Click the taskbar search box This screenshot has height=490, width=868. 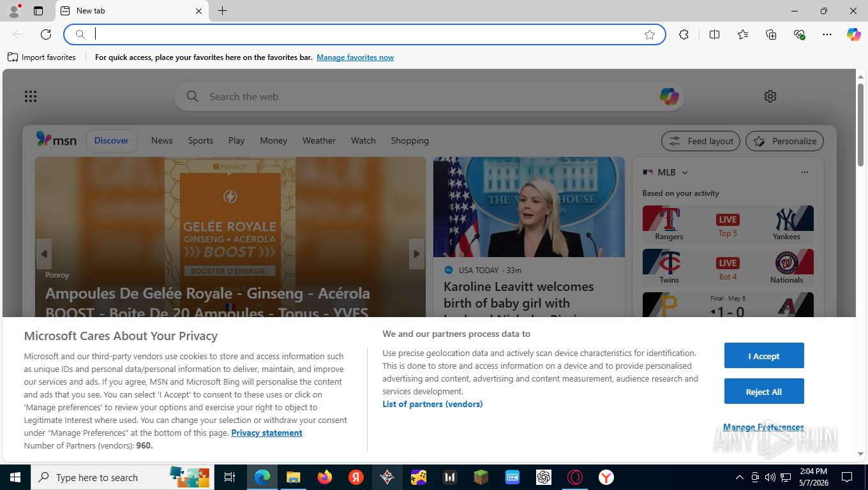coord(123,477)
